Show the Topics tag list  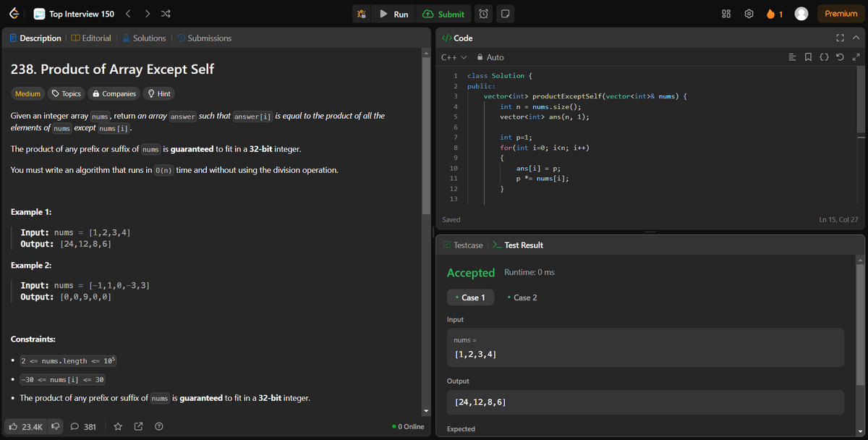coord(65,93)
